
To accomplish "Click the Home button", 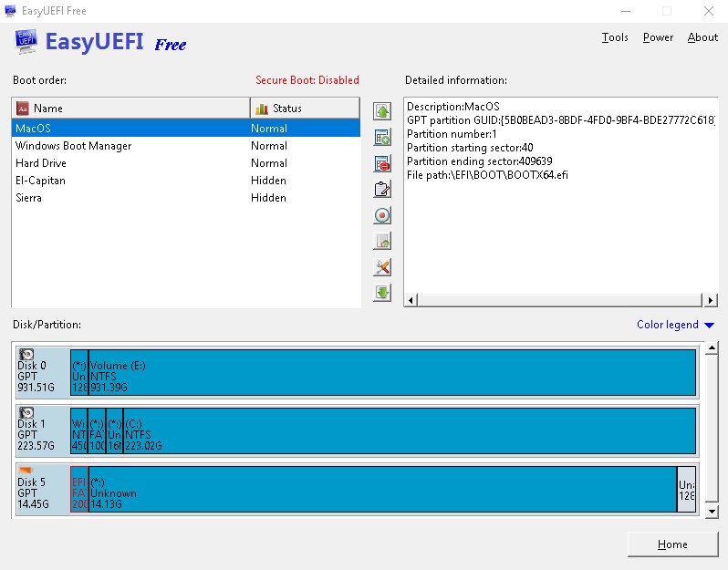I will (x=672, y=544).
